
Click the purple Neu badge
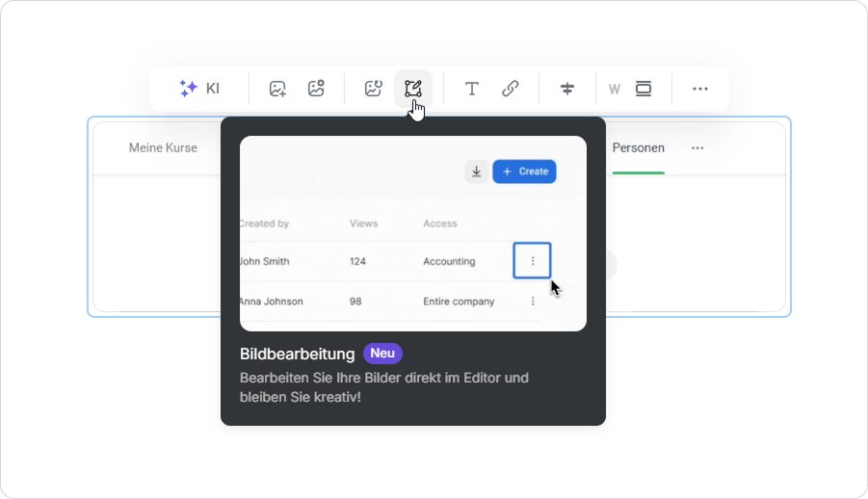[382, 354]
